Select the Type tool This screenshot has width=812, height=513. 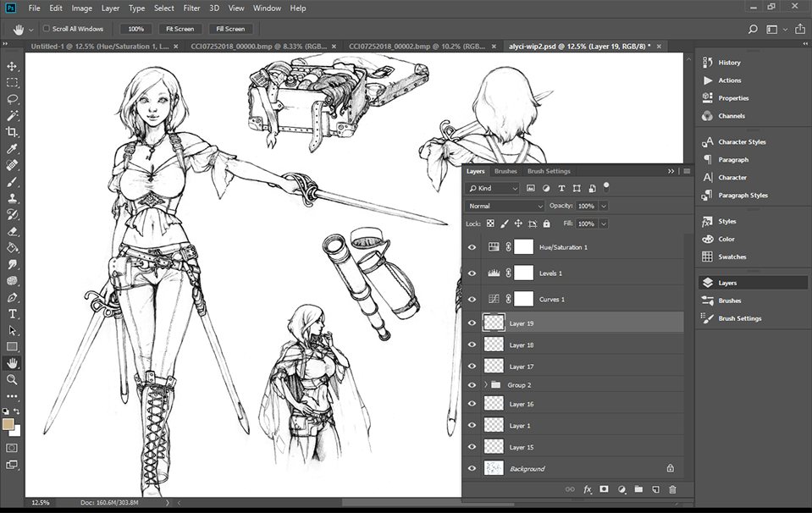(x=12, y=313)
